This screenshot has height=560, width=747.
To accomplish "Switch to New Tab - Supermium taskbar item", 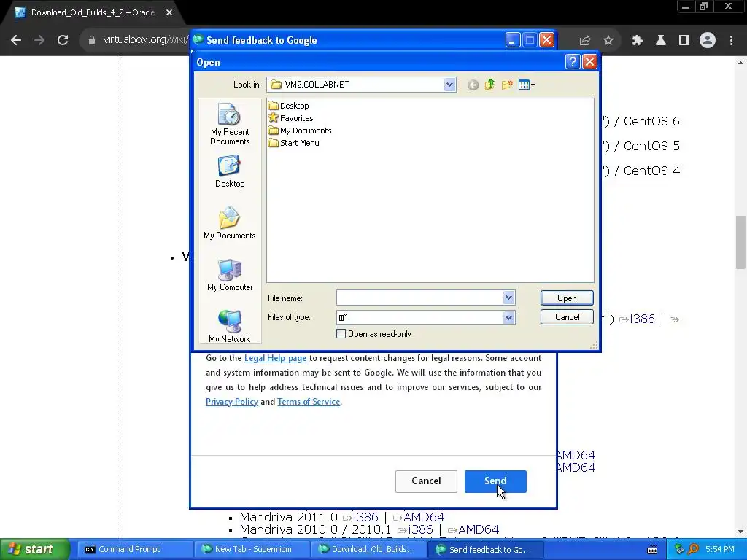I will [253, 550].
